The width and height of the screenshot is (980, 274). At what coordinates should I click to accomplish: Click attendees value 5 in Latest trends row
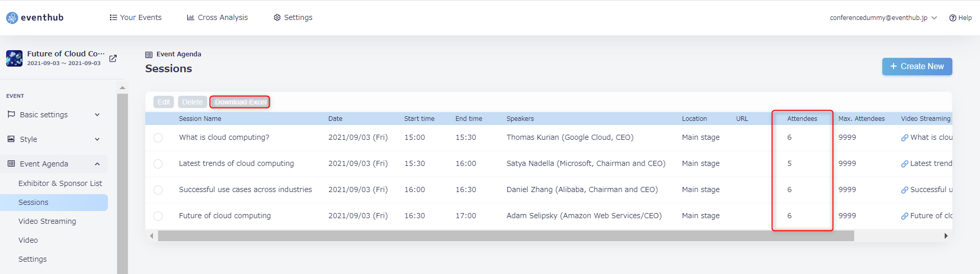pos(789,164)
